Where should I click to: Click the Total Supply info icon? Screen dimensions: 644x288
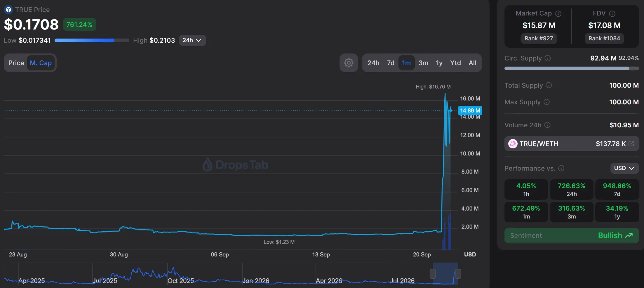click(549, 85)
